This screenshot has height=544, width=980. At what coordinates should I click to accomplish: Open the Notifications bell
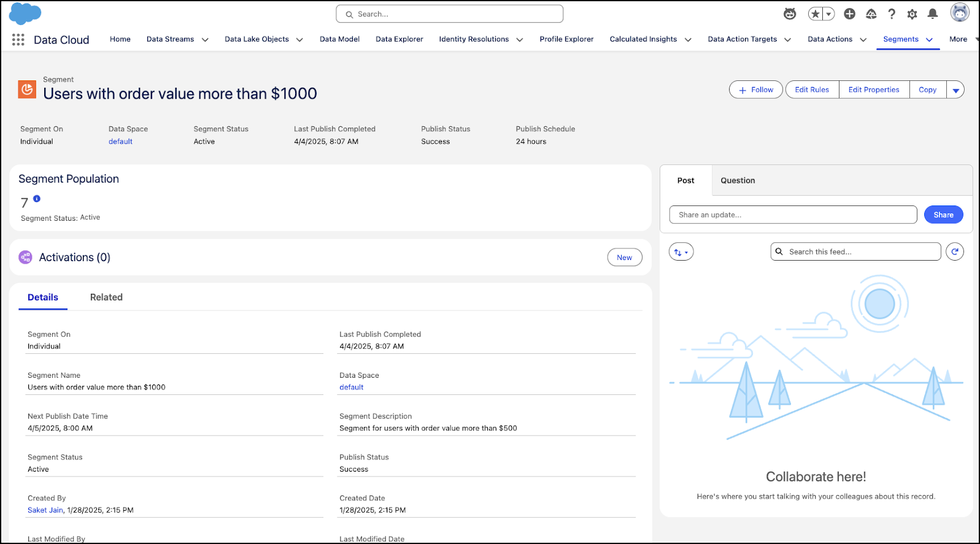(933, 14)
